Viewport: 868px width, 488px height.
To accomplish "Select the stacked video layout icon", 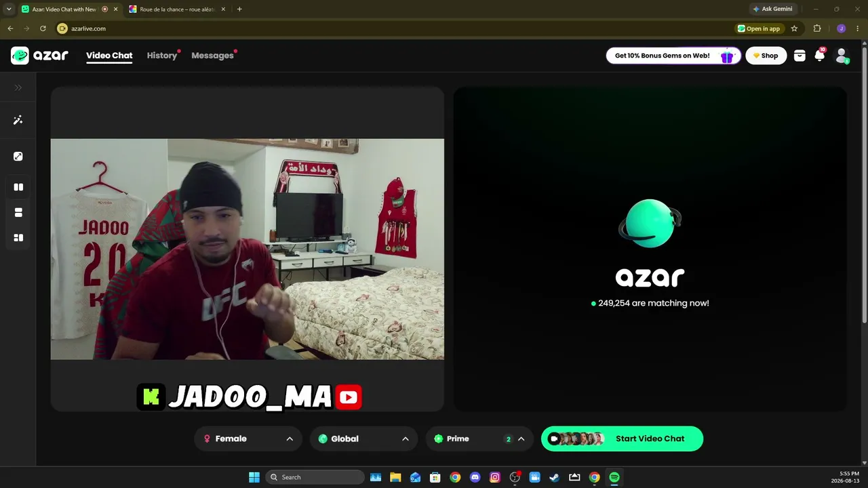I will click(x=18, y=213).
